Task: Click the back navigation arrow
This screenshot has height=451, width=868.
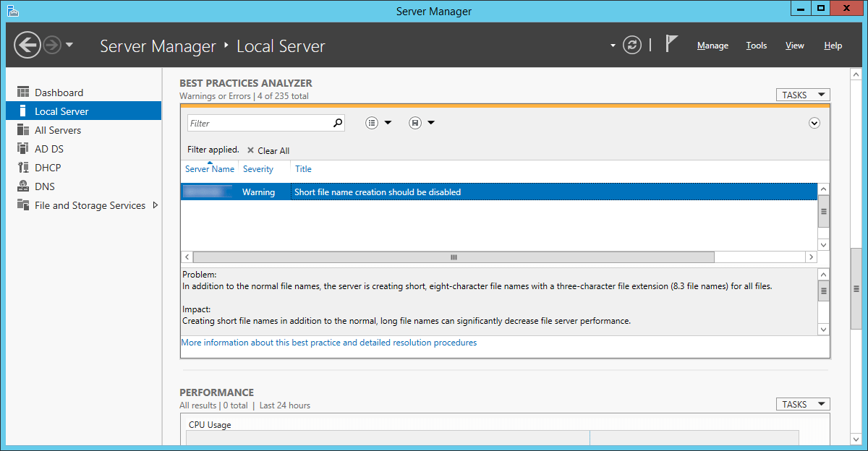Action: tap(27, 46)
